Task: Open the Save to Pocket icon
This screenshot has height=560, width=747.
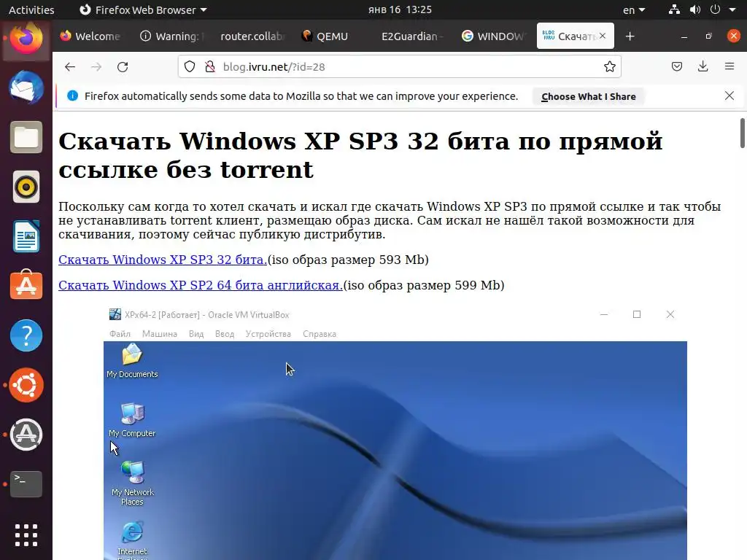Action: (x=676, y=66)
